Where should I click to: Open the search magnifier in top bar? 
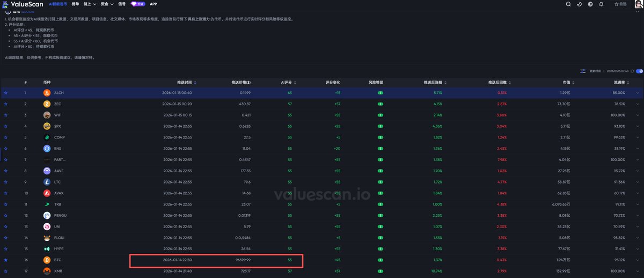tap(568, 4)
